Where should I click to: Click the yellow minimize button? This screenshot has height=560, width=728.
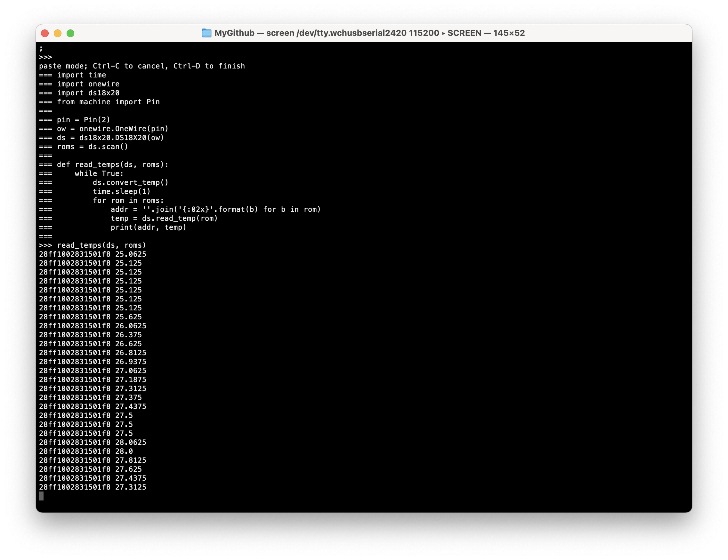click(x=58, y=33)
